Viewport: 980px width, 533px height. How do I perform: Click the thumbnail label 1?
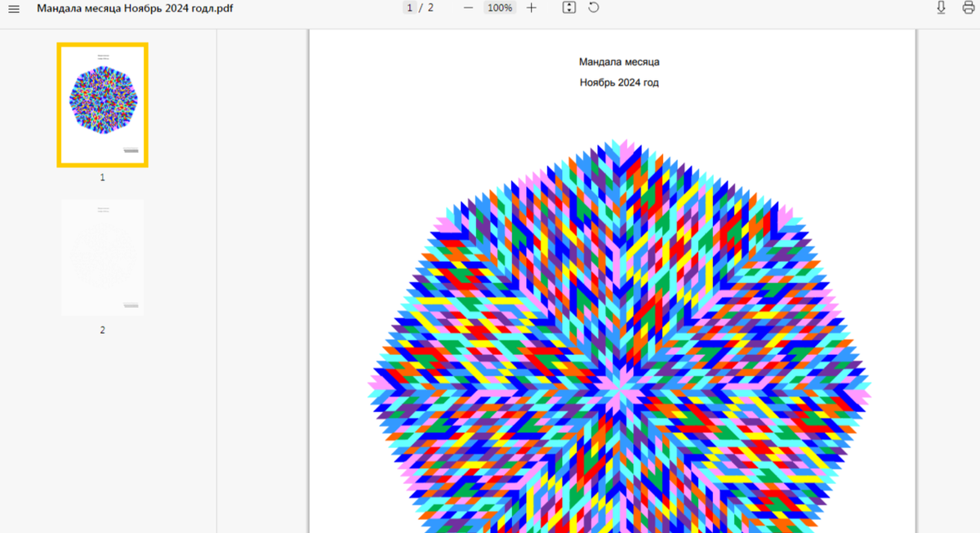click(x=102, y=177)
